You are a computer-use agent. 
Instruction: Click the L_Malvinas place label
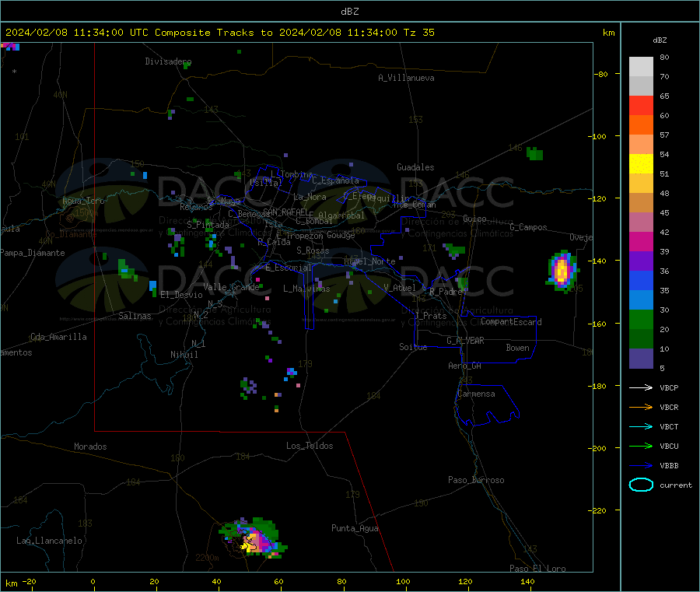[306, 289]
